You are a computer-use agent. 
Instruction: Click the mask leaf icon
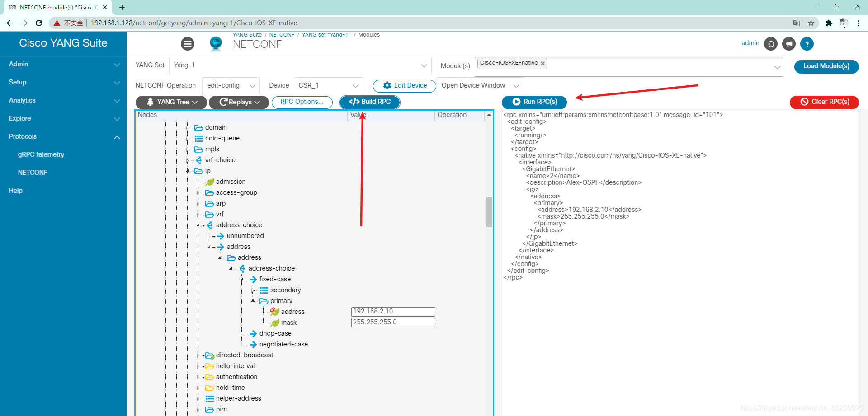pyautogui.click(x=275, y=323)
